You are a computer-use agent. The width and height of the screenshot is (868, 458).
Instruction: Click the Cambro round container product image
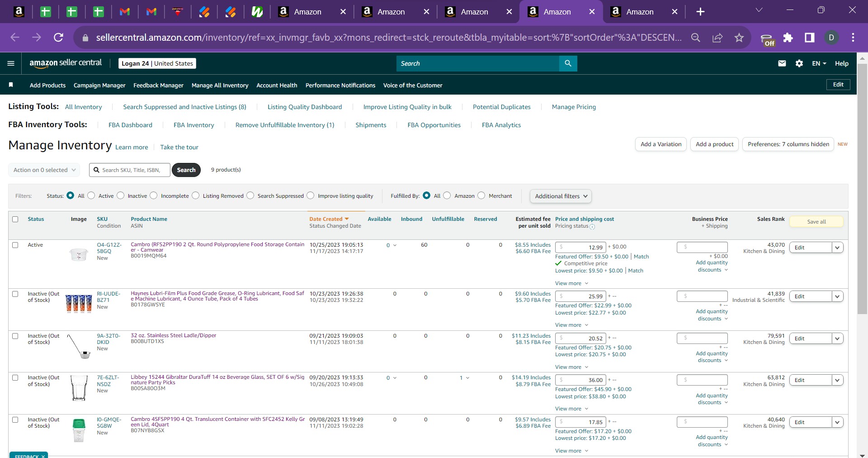pos(79,254)
